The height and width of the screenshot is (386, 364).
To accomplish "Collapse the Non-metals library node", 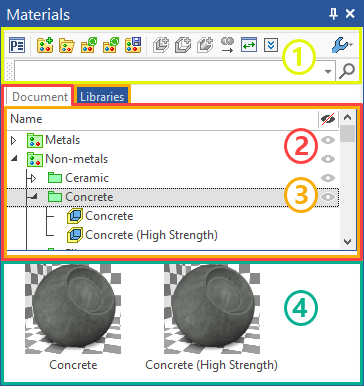I will pyautogui.click(x=14, y=159).
